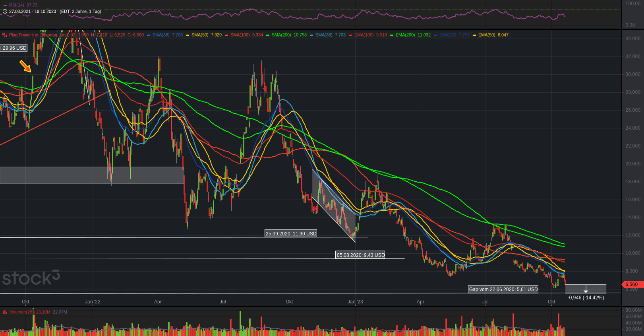This screenshot has width=644, height=336.
Task: Click the bar chart icon beside Volumen(28)
Action: point(5,312)
